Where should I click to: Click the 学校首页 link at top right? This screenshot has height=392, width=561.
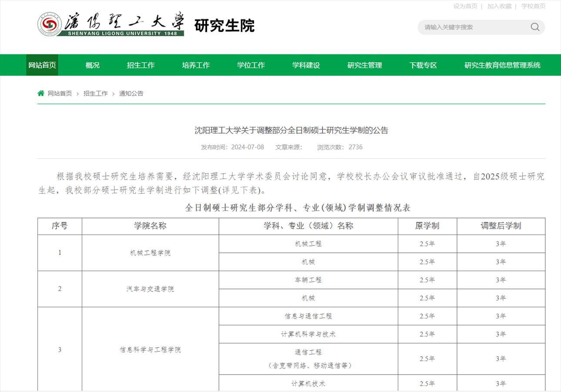click(534, 6)
